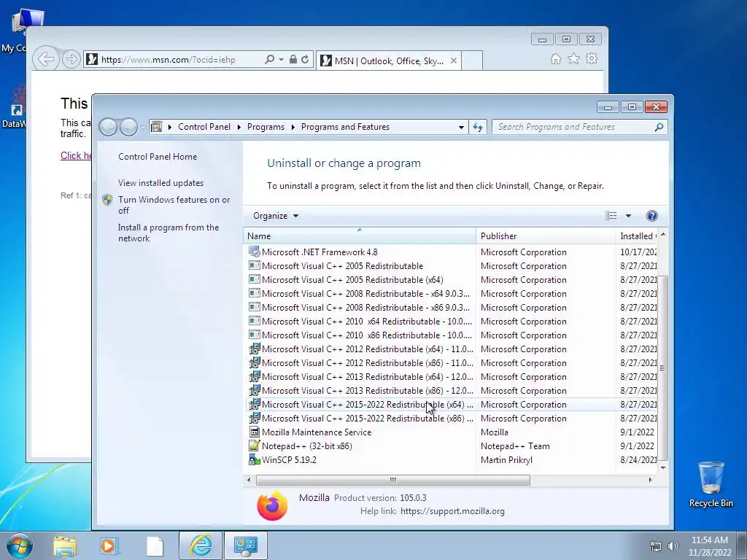Open Organize dropdown menu
The width and height of the screenshot is (747, 560).
275,216
